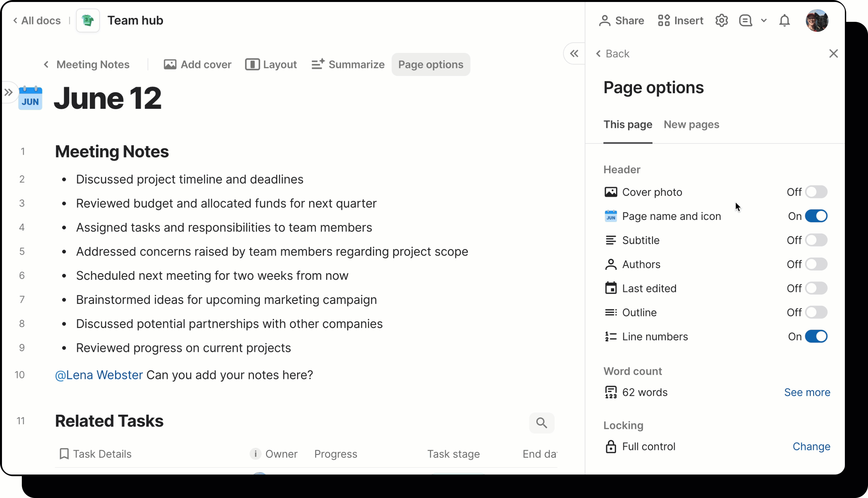This screenshot has height=498, width=868.
Task: Click the word count icon
Action: (611, 392)
